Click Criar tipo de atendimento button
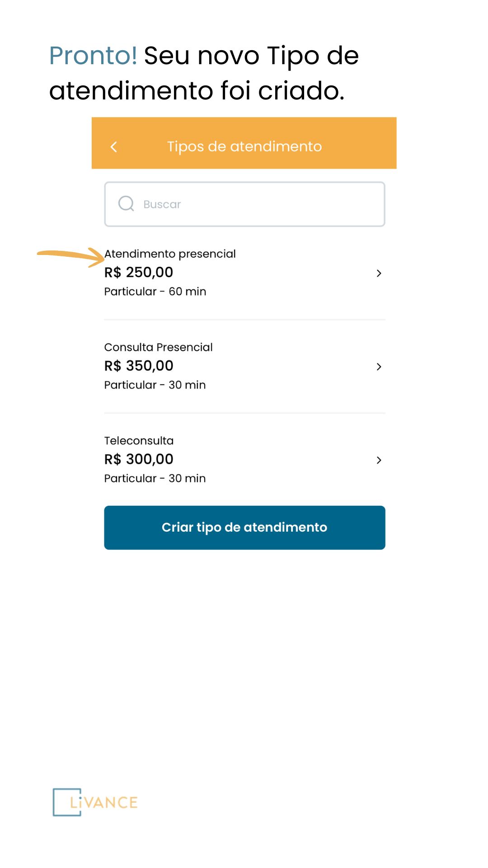The height and width of the screenshot is (868, 488). coord(244,528)
